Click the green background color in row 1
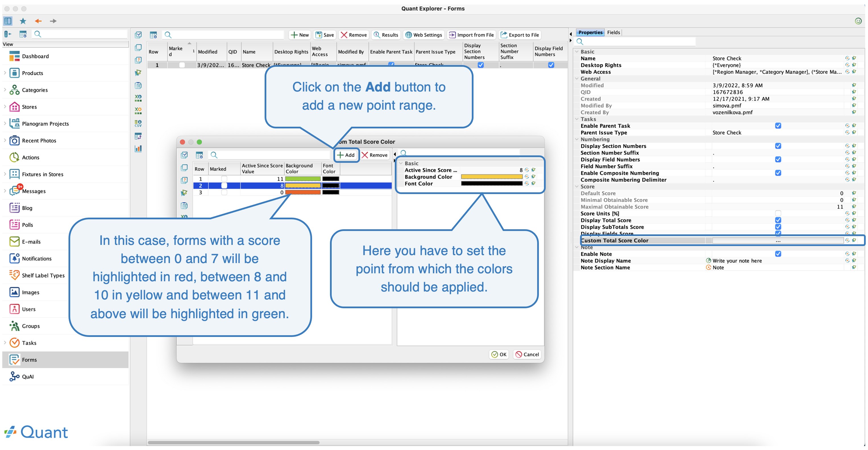 (303, 179)
